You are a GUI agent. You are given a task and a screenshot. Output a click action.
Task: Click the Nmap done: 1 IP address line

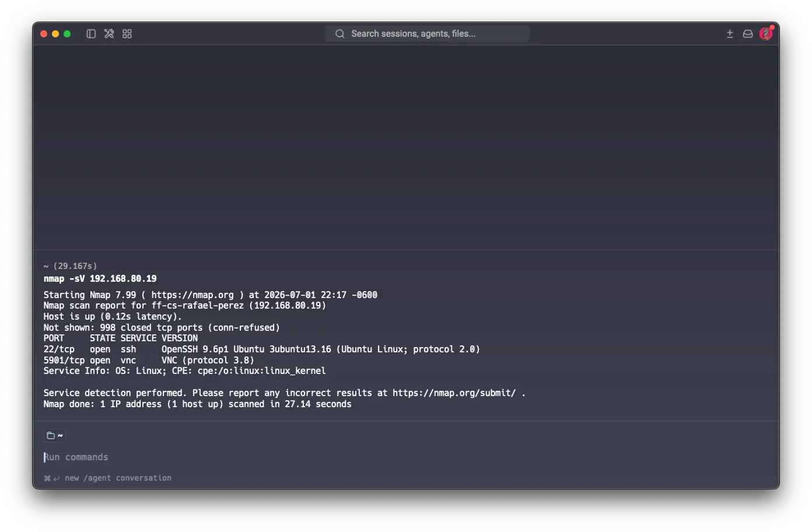point(198,404)
